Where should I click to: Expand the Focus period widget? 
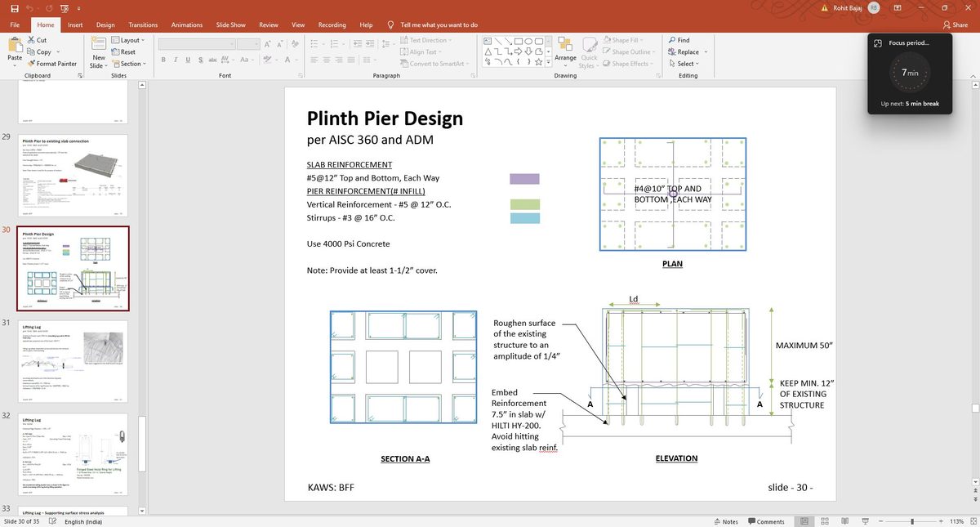coord(877,42)
